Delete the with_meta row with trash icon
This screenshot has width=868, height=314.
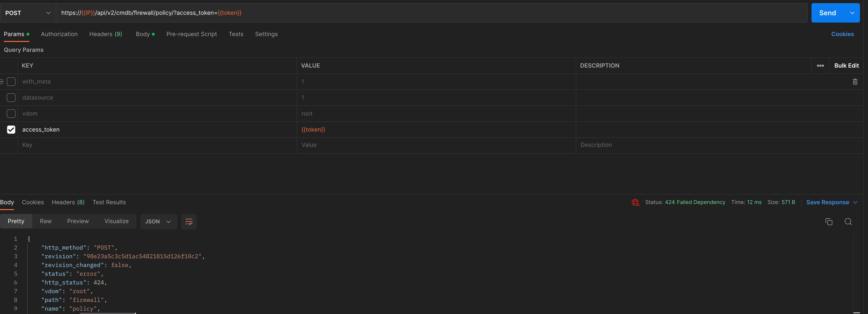pyautogui.click(x=855, y=81)
